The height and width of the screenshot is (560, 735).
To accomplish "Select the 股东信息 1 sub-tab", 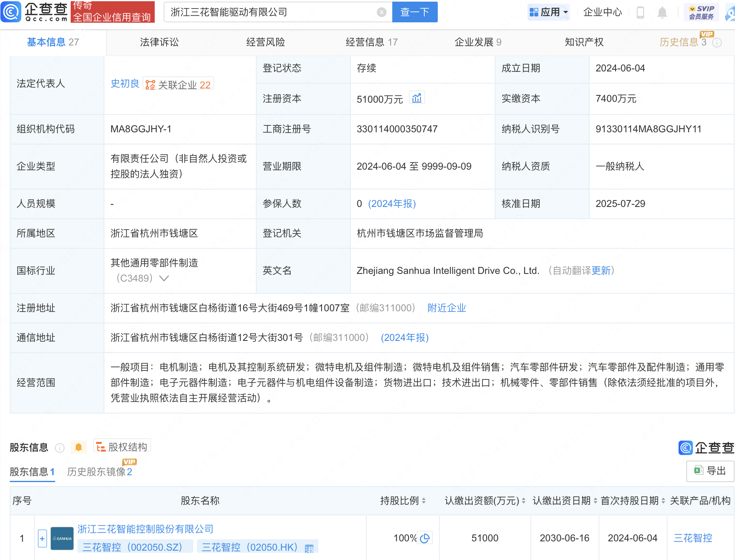I will click(32, 472).
